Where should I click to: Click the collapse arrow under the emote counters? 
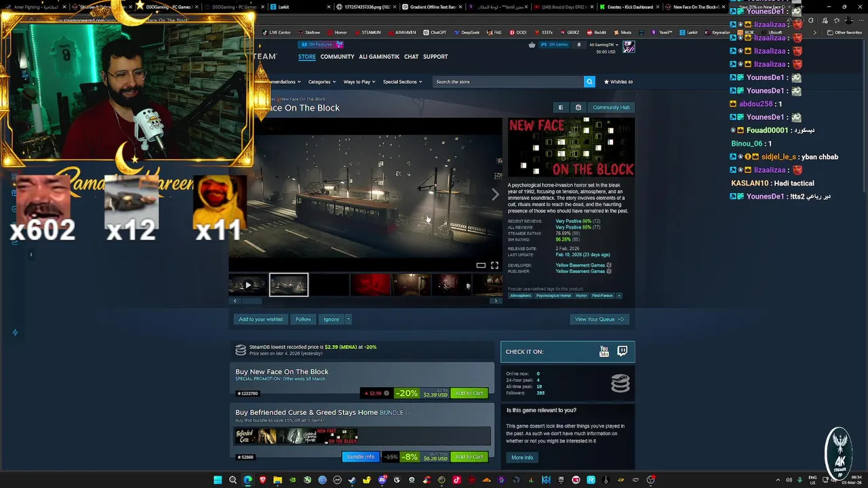coord(31,255)
